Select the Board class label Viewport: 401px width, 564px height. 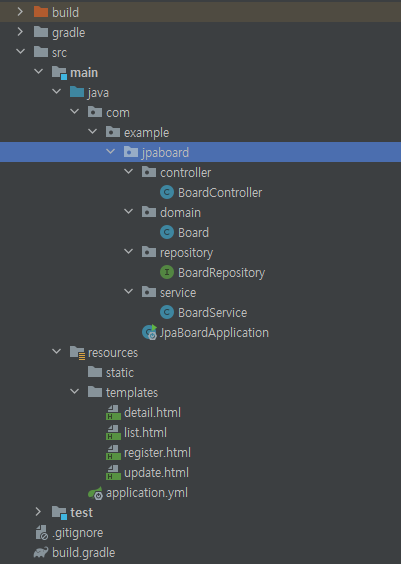(193, 232)
